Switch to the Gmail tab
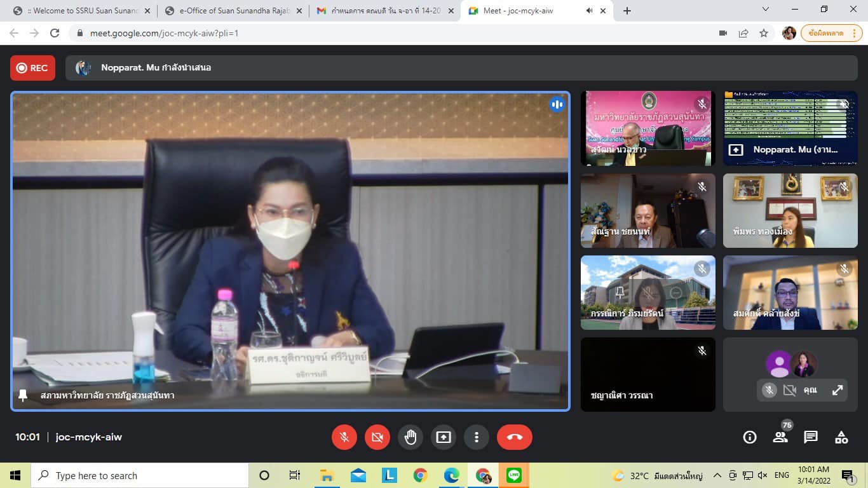 click(x=381, y=11)
